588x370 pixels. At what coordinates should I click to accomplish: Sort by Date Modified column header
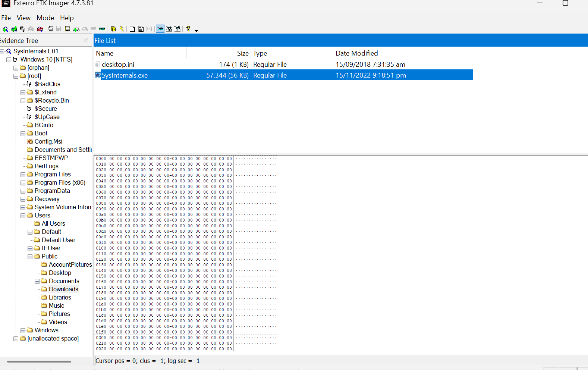(x=403, y=53)
